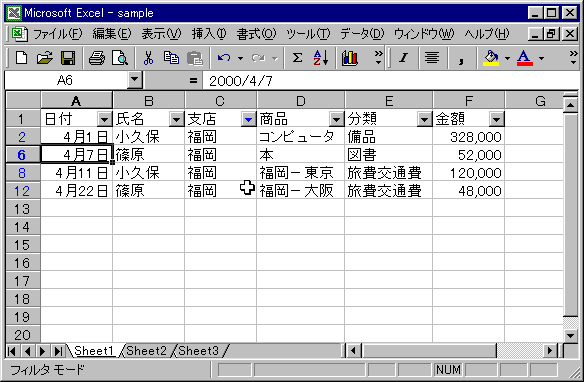Open the ツール(T) menu
Image resolution: width=584 pixels, height=382 pixels.
(308, 34)
